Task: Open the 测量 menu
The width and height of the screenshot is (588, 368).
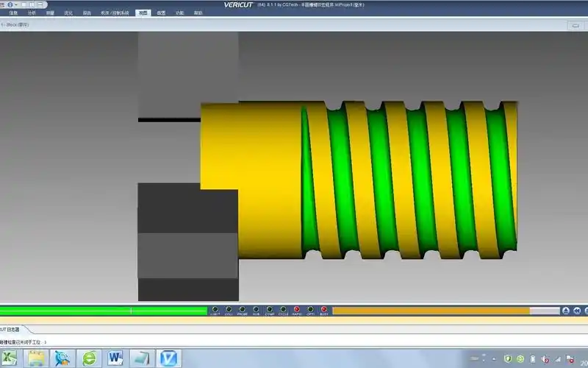Action: tap(50, 13)
